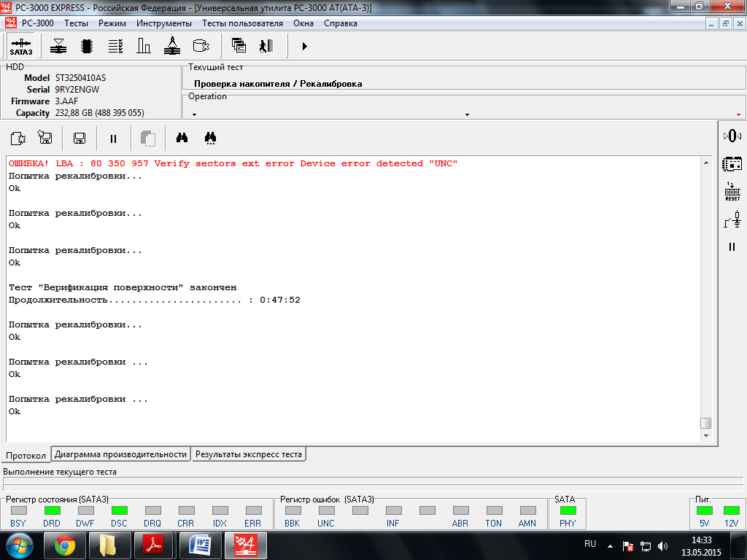Click the BSY status indicator
Viewport: 747px width, 560px height.
[x=18, y=510]
